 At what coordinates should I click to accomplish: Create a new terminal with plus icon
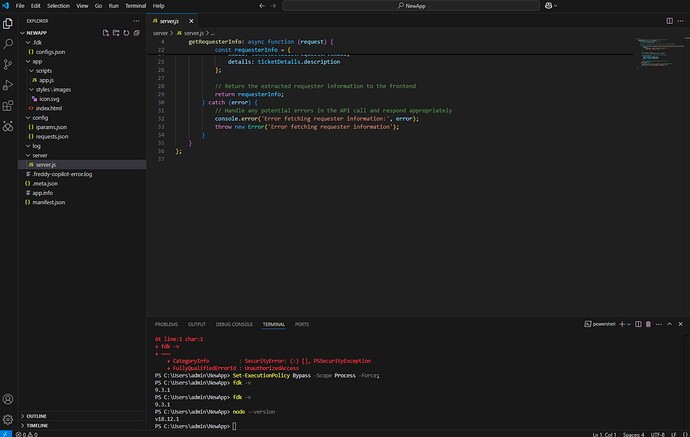(622, 324)
